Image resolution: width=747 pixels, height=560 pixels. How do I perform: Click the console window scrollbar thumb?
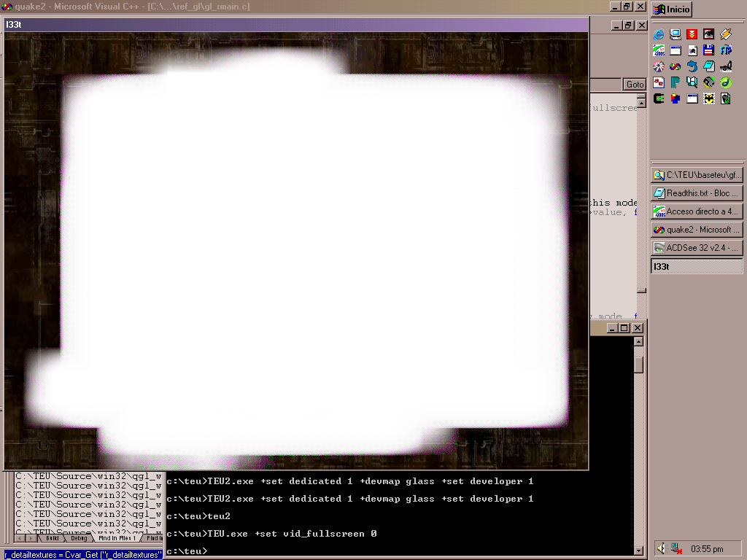(x=639, y=365)
